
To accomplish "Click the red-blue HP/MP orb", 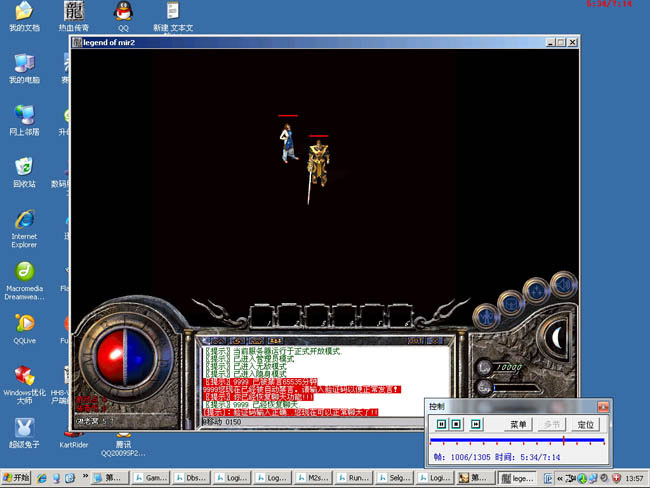I will pyautogui.click(x=126, y=357).
